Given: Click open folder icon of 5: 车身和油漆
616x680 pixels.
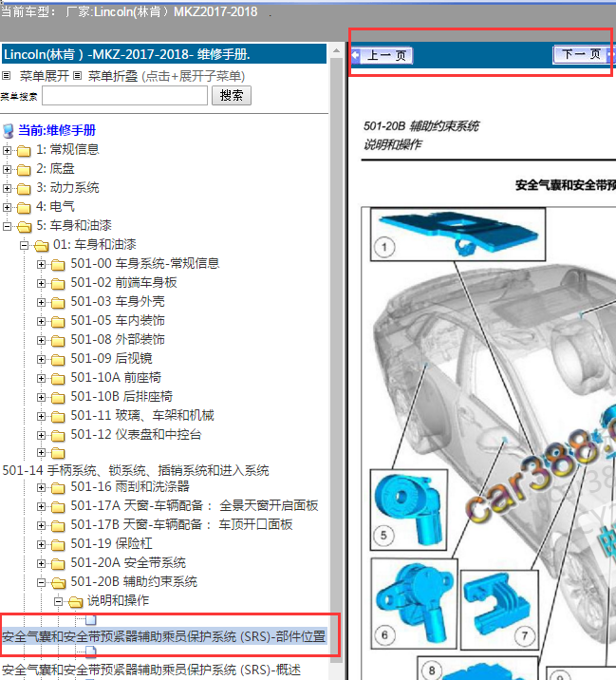Looking at the screenshot, I should coord(25,227).
